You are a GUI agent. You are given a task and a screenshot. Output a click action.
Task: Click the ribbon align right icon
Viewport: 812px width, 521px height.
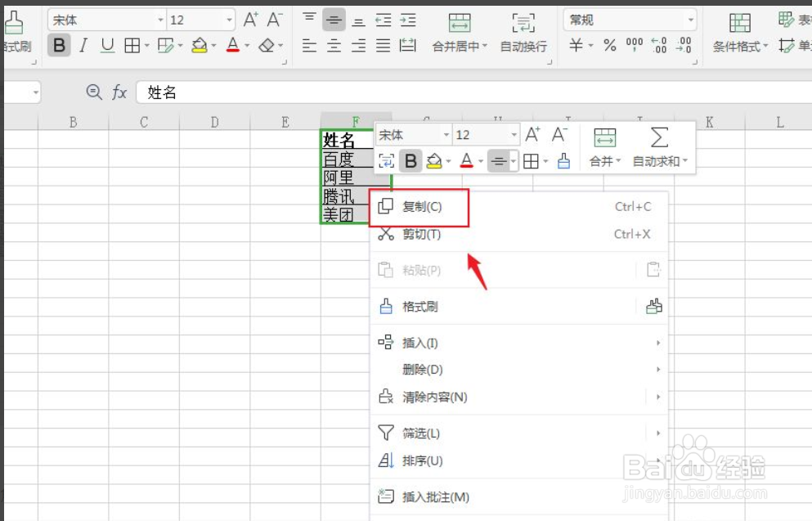tap(358, 46)
